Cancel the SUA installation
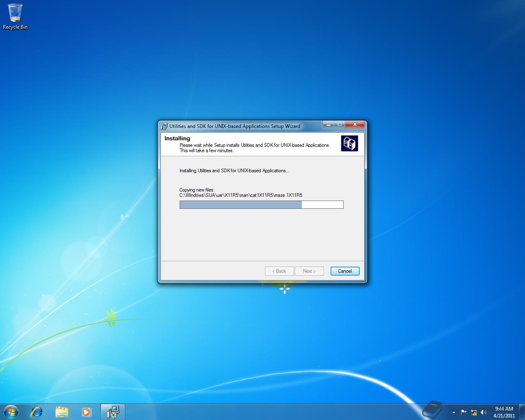The width and height of the screenshot is (525, 420). click(x=345, y=271)
